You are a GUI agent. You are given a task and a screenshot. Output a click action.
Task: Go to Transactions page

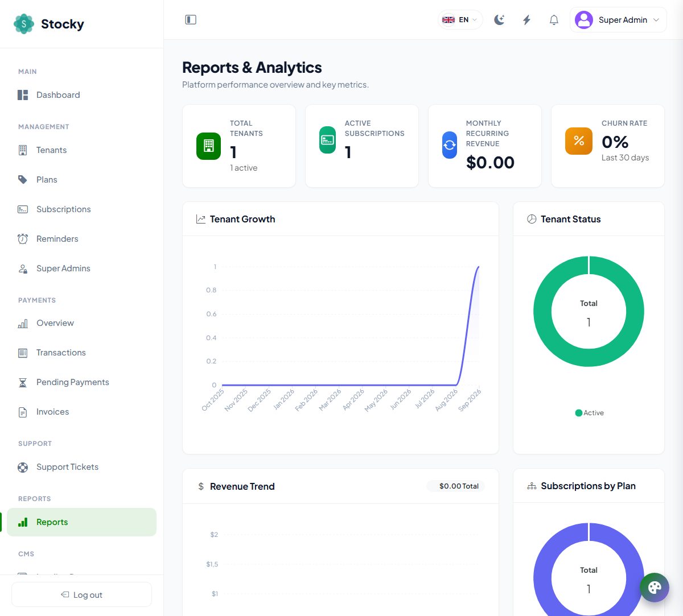click(82, 353)
